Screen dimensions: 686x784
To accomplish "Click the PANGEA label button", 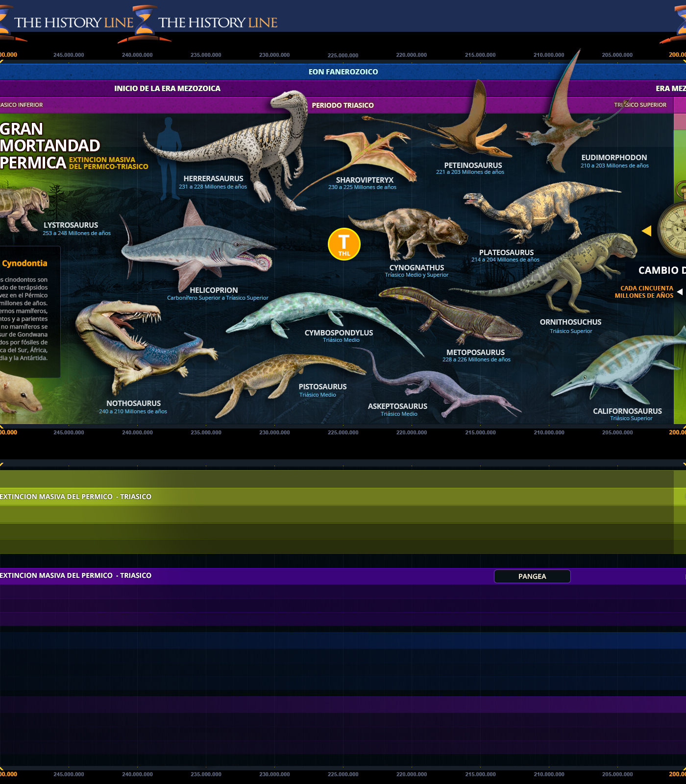I will point(532,576).
